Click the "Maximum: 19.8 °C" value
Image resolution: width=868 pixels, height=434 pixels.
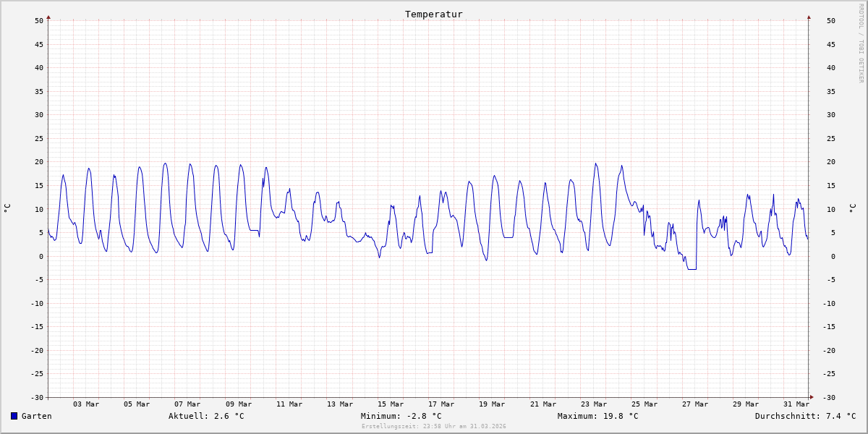tap(597, 416)
